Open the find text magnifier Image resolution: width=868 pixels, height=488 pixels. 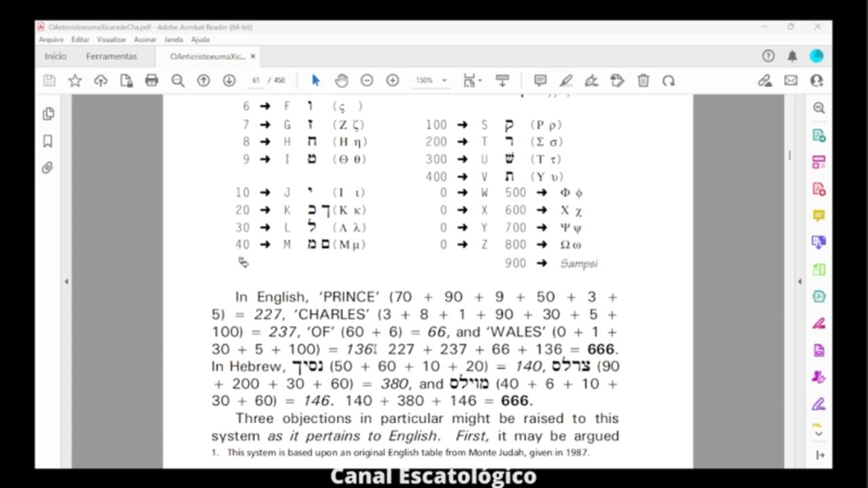tap(178, 81)
